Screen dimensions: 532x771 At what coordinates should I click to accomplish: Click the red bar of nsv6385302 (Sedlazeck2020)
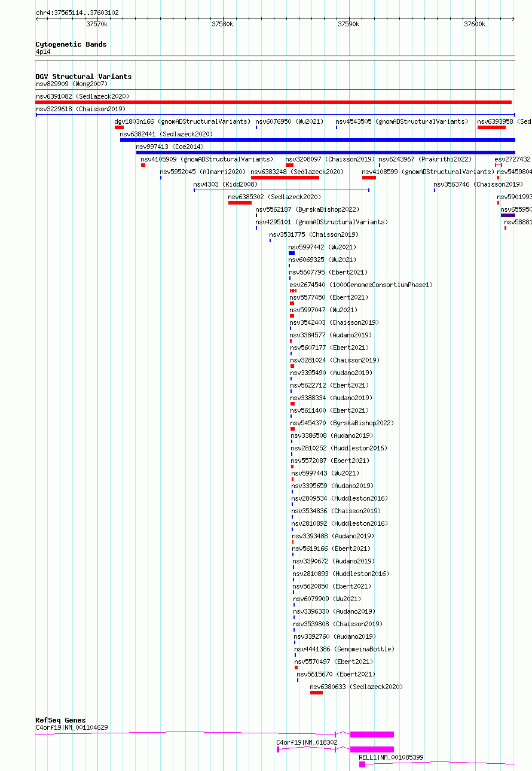coord(240,203)
